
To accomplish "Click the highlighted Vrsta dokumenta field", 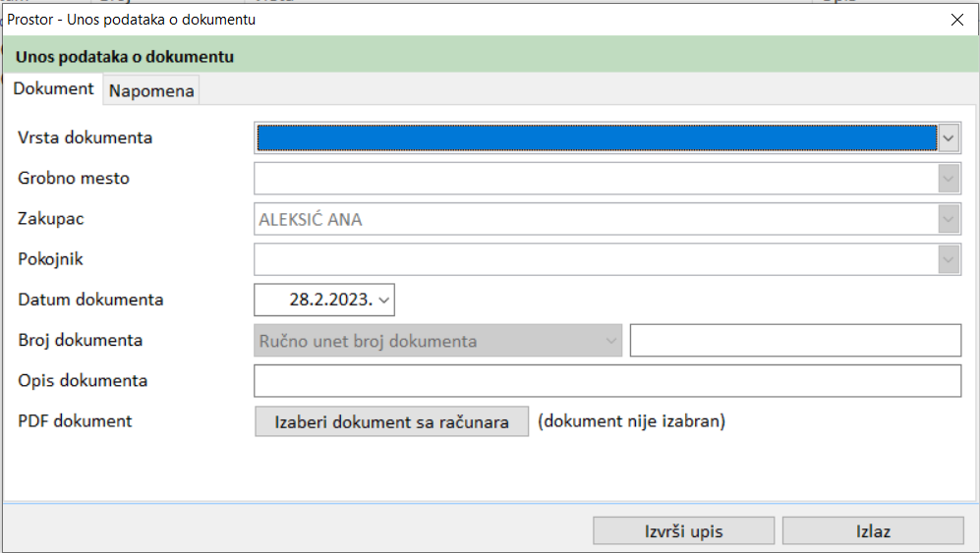I will (596, 138).
